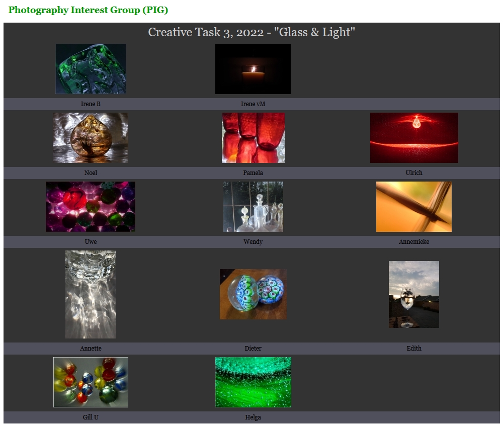Click the Photography Interest Group heading
Viewport: 504px width, 427px height.
click(88, 10)
